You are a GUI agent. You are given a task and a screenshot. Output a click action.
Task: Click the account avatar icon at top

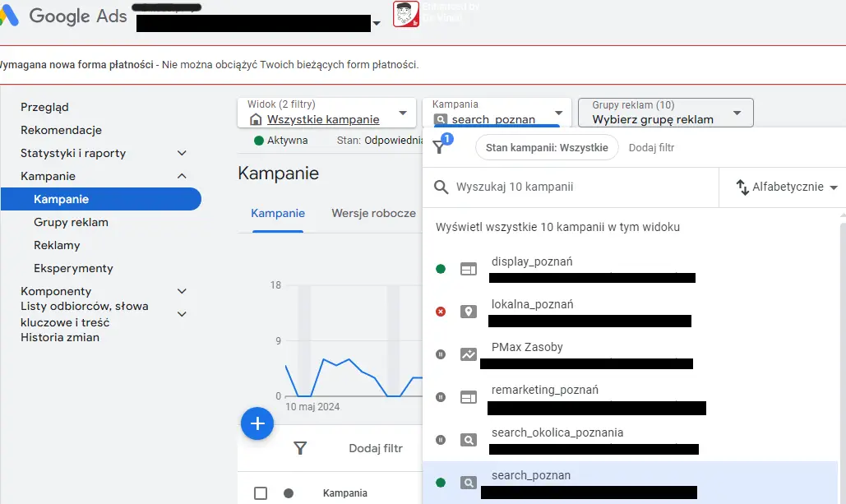point(405,16)
